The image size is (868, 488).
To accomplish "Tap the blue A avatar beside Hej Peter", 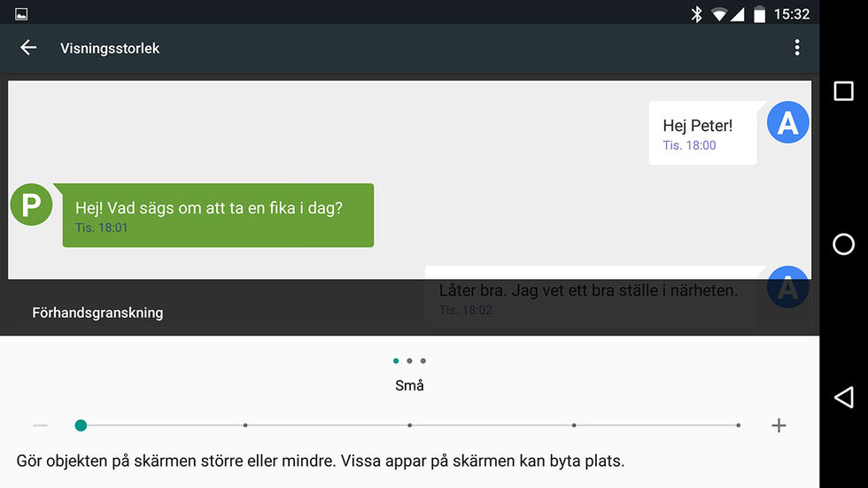I will point(787,123).
